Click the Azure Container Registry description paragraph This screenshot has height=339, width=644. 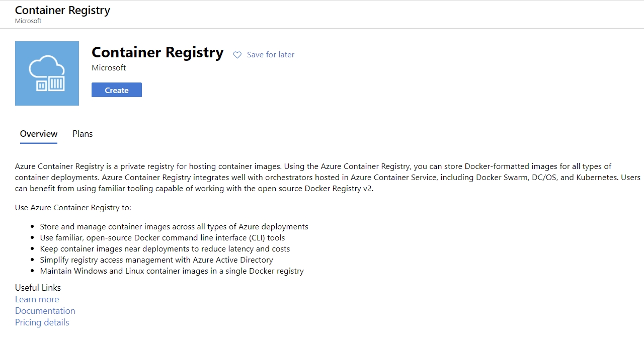322,178
